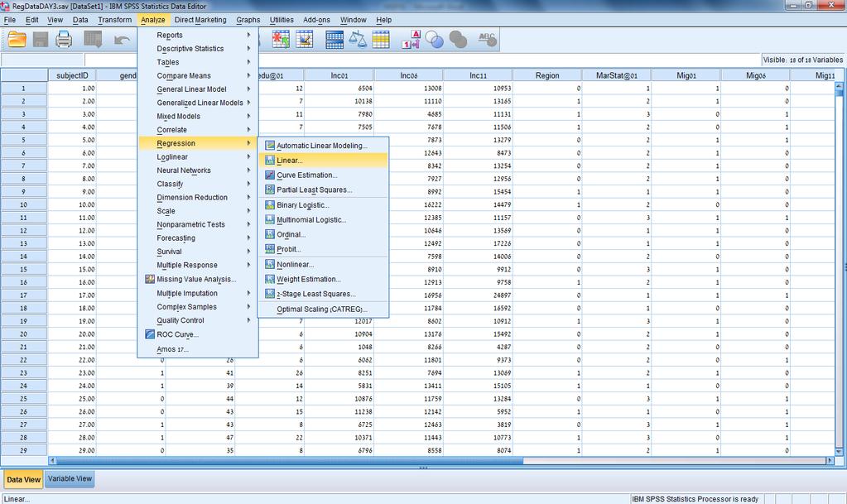Expand the Correlate submenu
The height and width of the screenshot is (504, 847).
tap(198, 130)
